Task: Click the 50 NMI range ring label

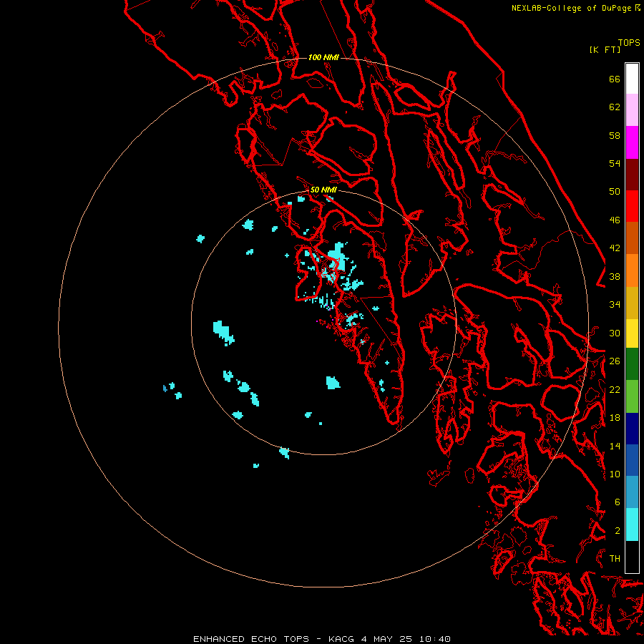Action: tap(323, 190)
